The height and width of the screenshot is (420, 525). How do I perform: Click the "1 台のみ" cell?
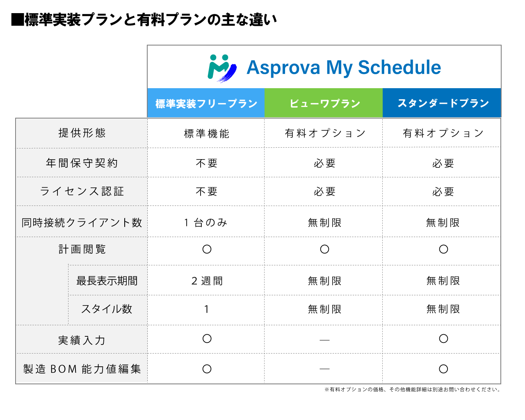(x=206, y=223)
